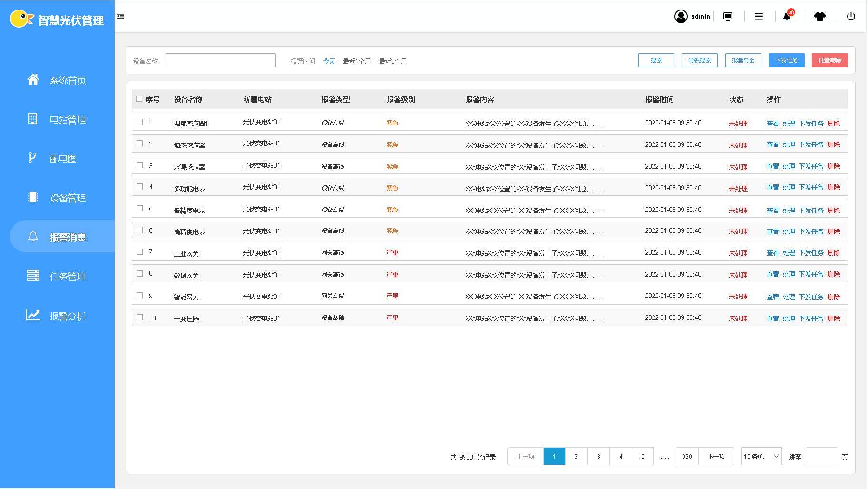Open the hamburger list icon in header
The image size is (868, 489).
pos(759,17)
